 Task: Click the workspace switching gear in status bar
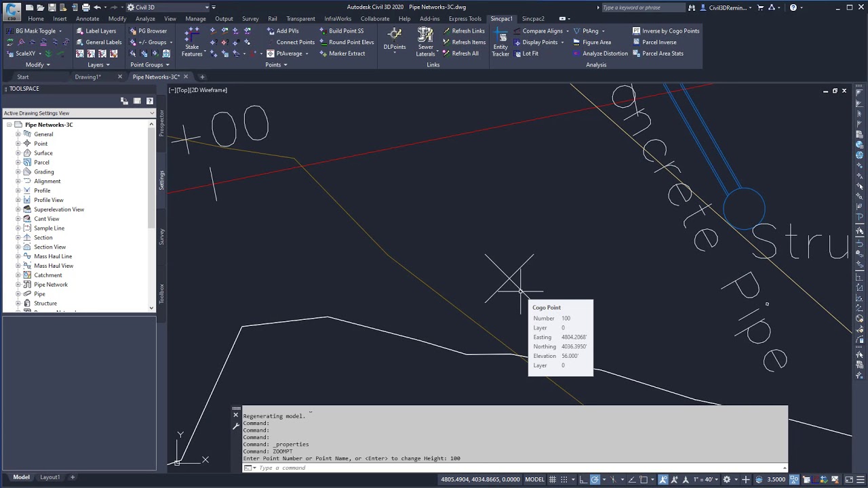[726, 479]
